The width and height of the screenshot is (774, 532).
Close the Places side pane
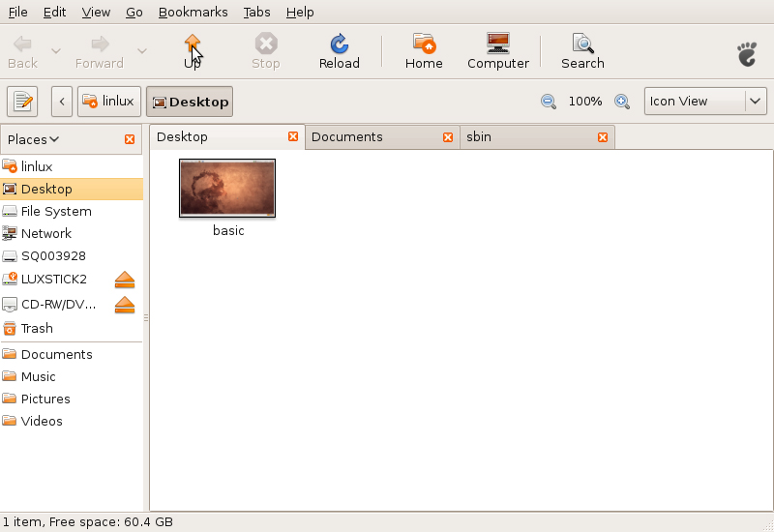[130, 139]
